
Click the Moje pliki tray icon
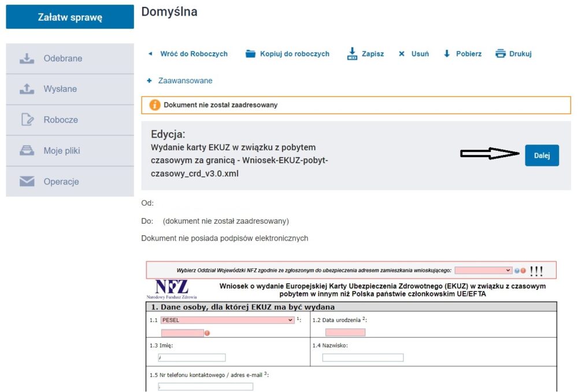27,151
